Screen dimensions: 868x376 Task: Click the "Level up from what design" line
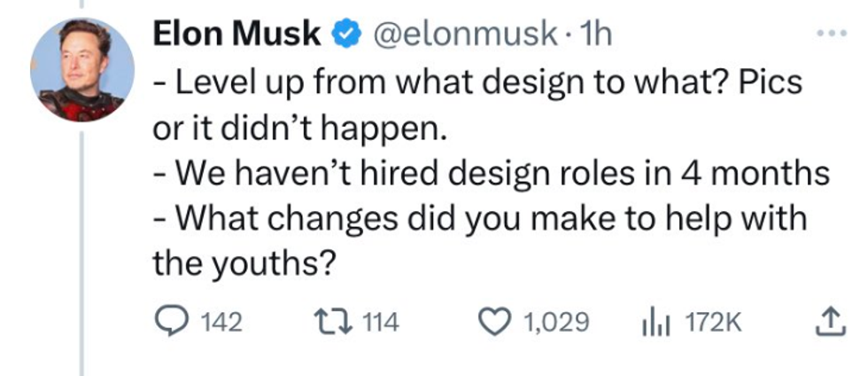477,84
